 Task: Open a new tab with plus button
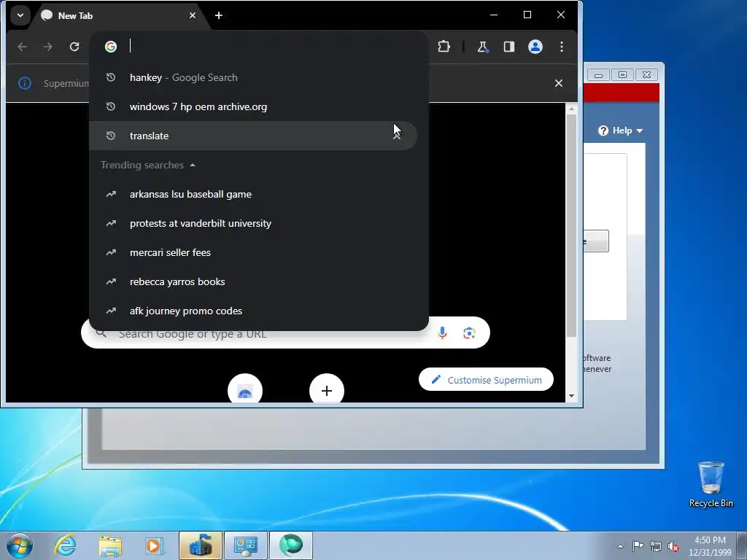click(x=219, y=15)
